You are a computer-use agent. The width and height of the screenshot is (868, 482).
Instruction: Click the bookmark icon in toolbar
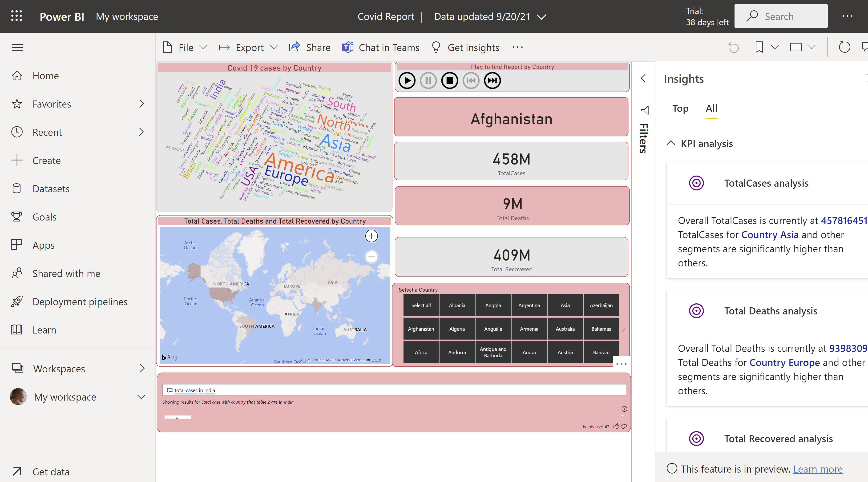click(x=759, y=47)
